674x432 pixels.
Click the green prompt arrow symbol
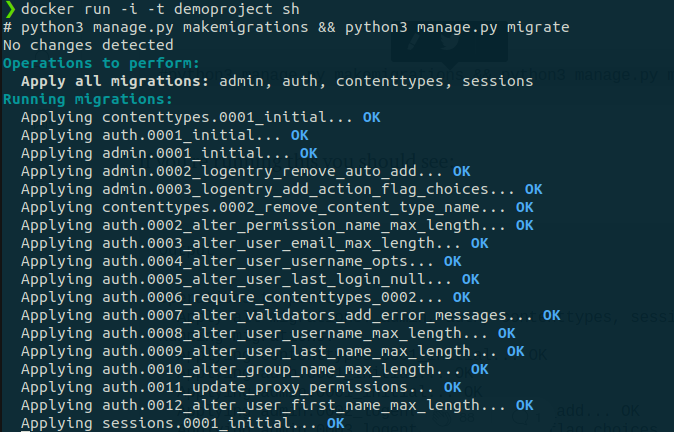[10, 9]
